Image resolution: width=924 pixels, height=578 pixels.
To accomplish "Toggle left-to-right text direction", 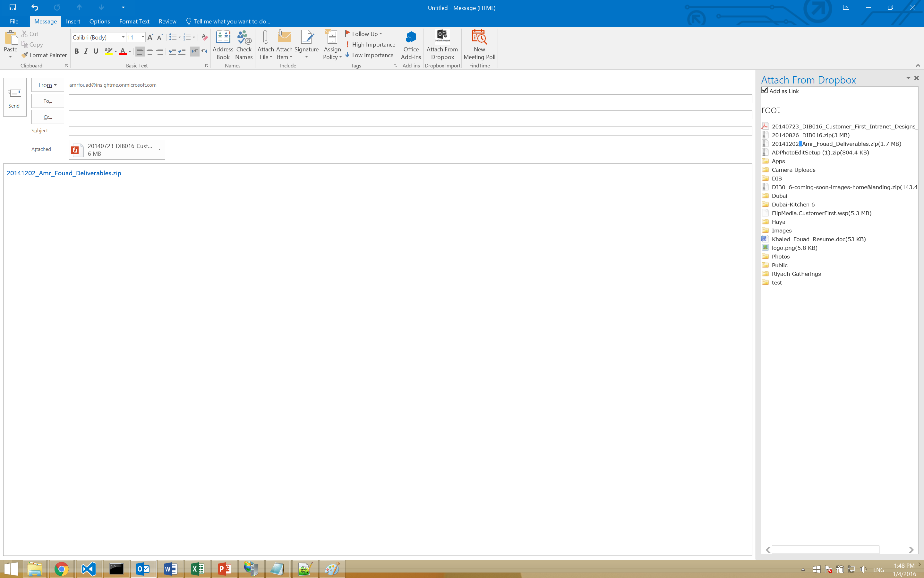I will coord(195,51).
